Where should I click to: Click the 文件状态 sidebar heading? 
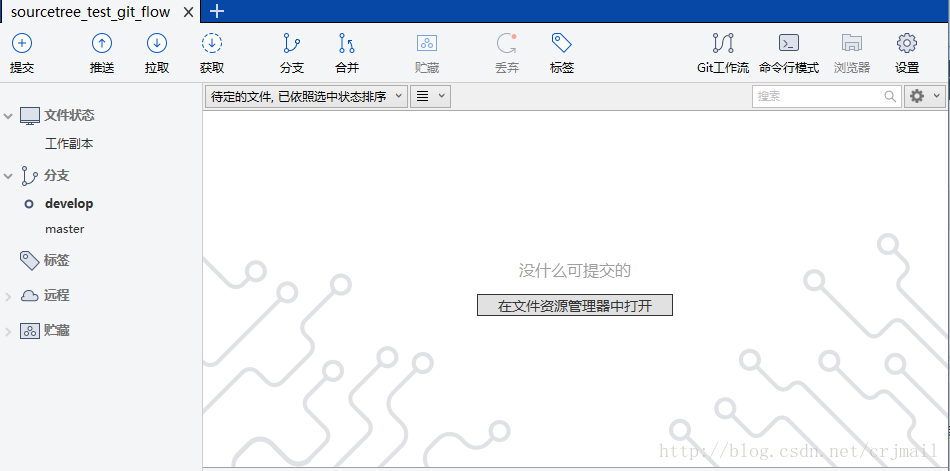pyautogui.click(x=69, y=115)
